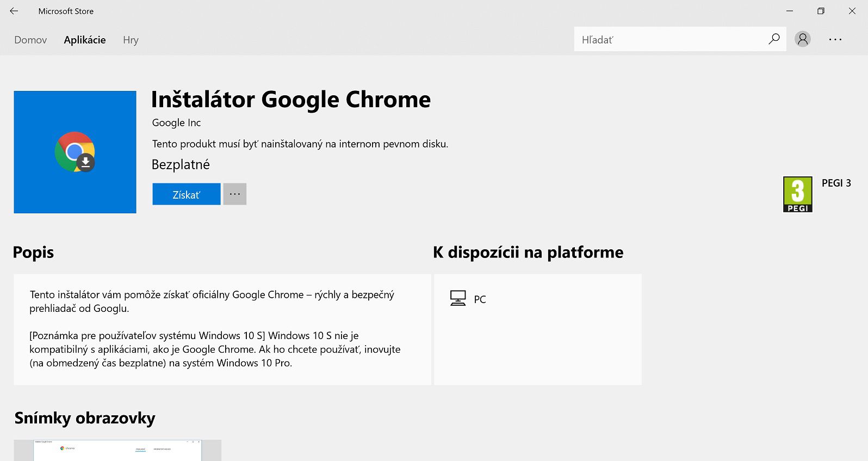Click the PC platform label
868x461 pixels.
(x=480, y=299)
